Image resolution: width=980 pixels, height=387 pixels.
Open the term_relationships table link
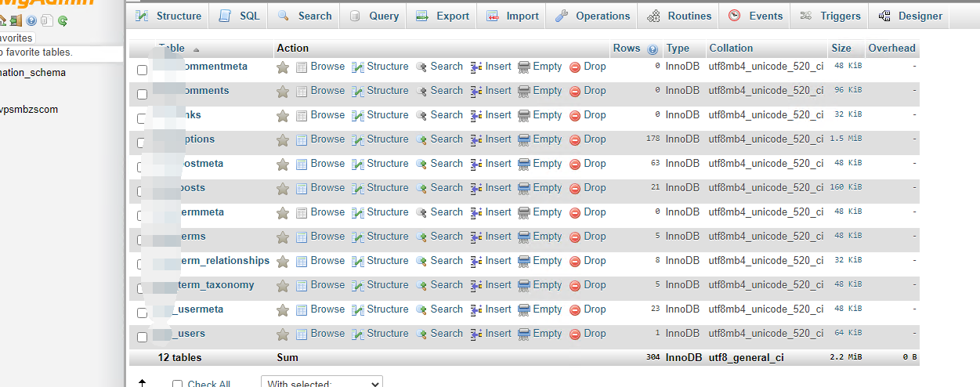pyautogui.click(x=224, y=261)
